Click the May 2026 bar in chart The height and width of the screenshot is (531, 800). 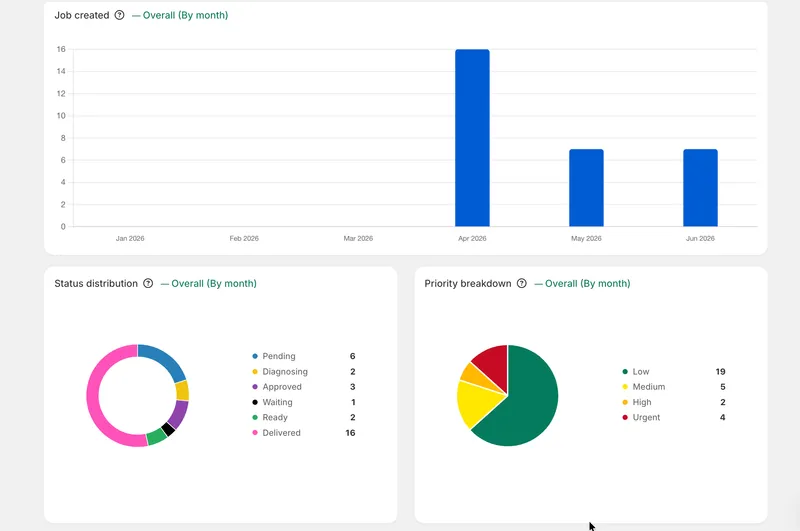(x=586, y=188)
